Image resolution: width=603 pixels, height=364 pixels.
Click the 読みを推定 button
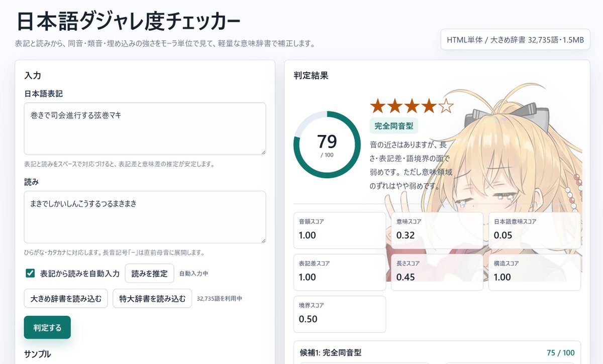[149, 274]
